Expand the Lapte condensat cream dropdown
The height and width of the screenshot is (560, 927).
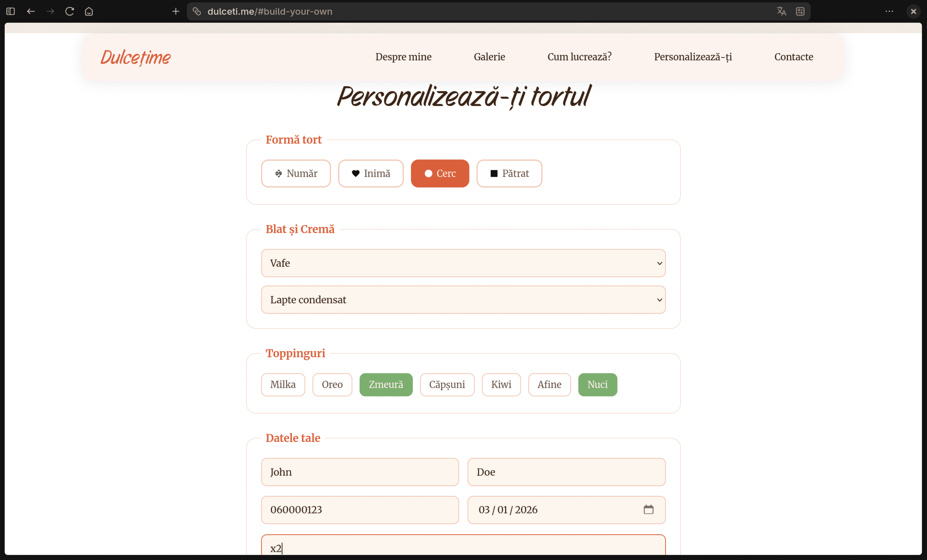[x=463, y=299]
